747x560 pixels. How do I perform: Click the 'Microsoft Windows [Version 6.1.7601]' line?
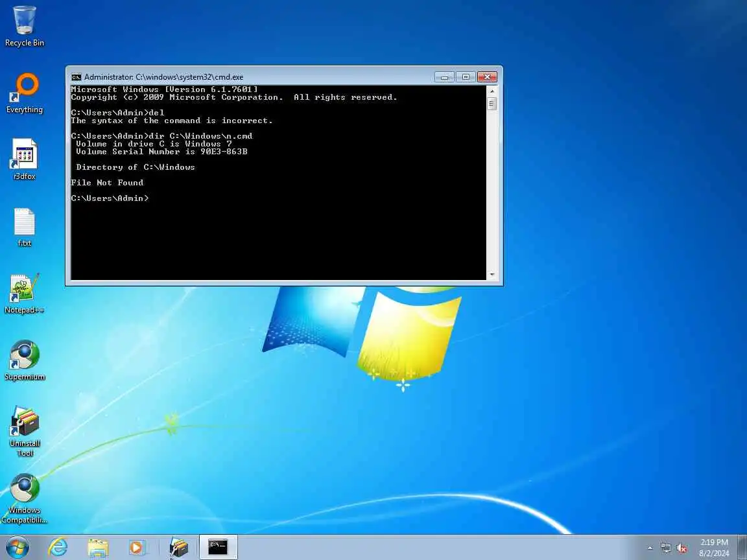pyautogui.click(x=164, y=89)
